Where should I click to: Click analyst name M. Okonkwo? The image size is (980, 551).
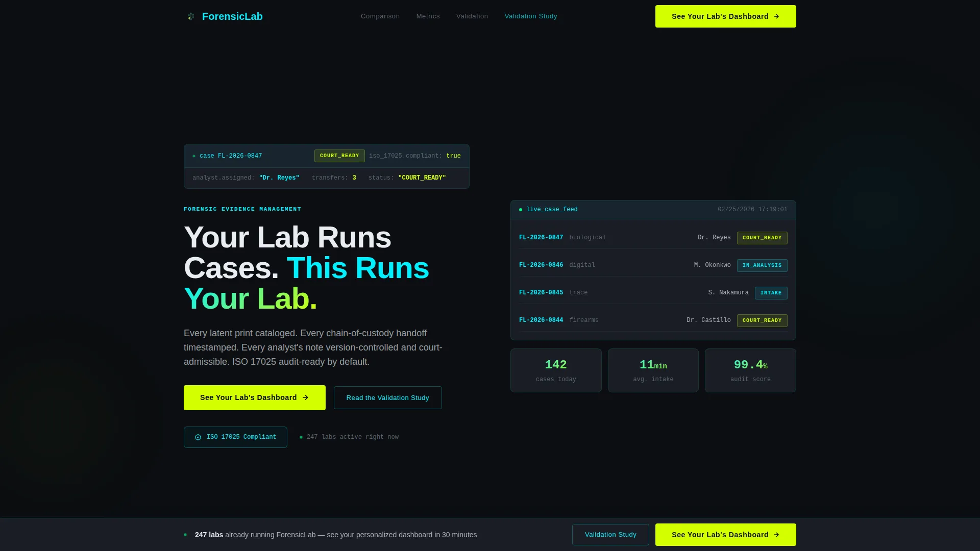click(712, 265)
